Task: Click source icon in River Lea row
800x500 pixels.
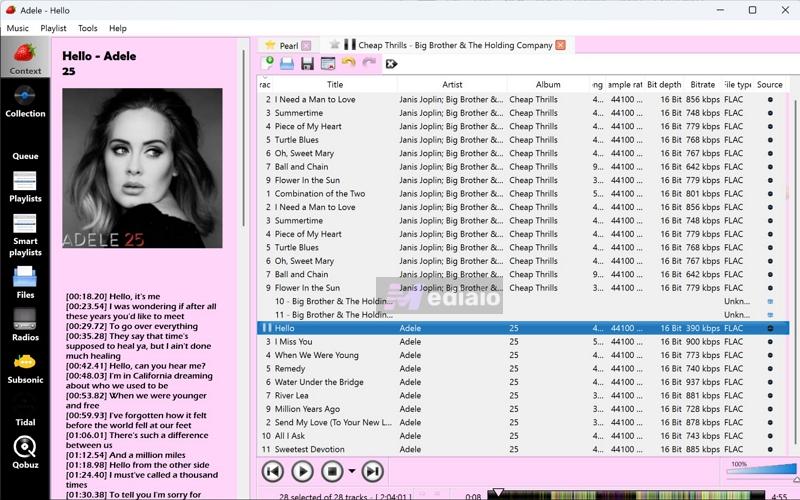Action: pos(770,395)
